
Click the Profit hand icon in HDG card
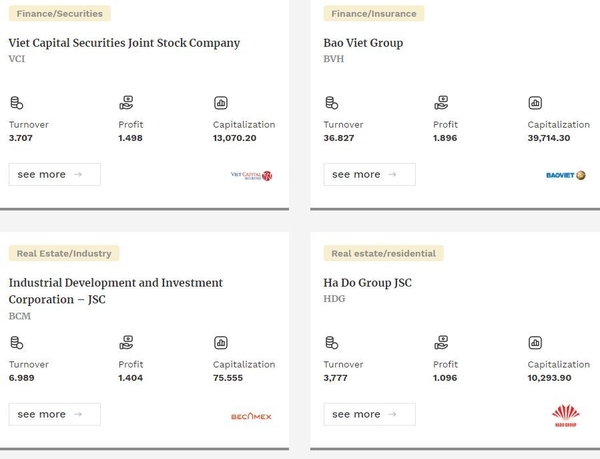tap(441, 343)
